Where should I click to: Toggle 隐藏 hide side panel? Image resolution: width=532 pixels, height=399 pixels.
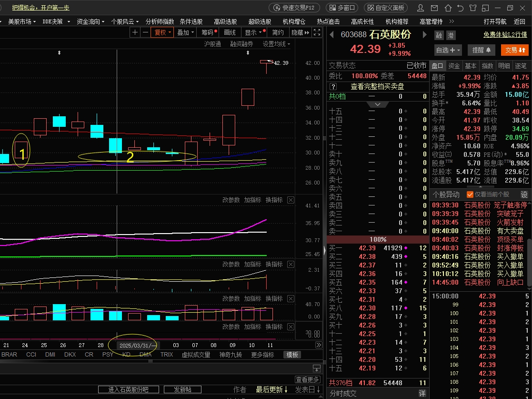pos(300,32)
